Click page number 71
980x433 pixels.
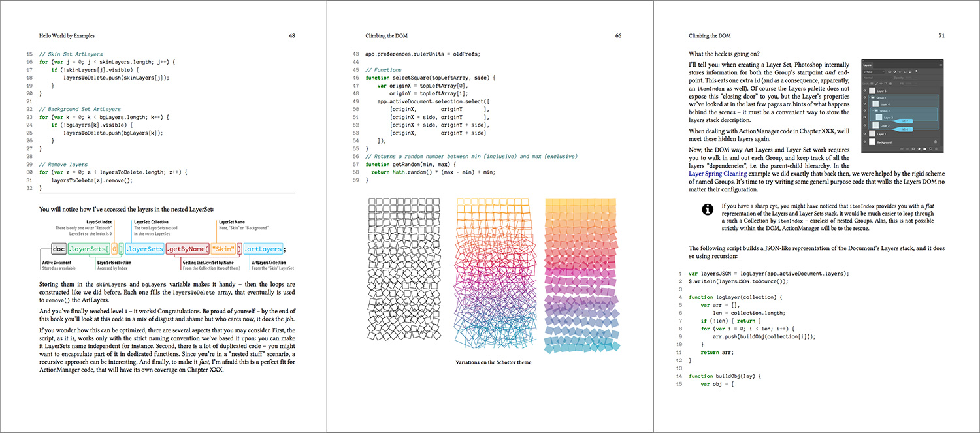coord(941,35)
